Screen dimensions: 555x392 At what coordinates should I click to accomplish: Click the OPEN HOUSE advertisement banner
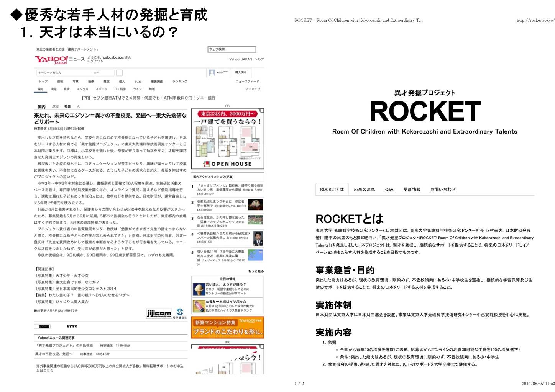tap(228, 139)
